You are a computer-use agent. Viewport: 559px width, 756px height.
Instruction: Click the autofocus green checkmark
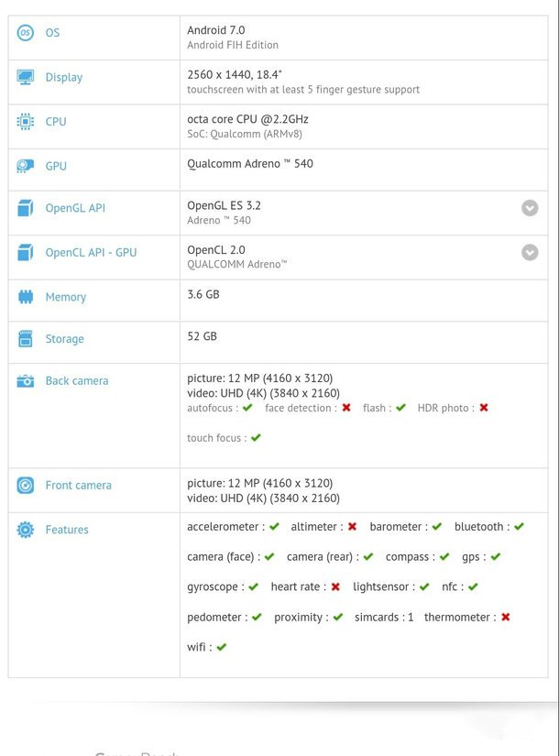(x=247, y=409)
